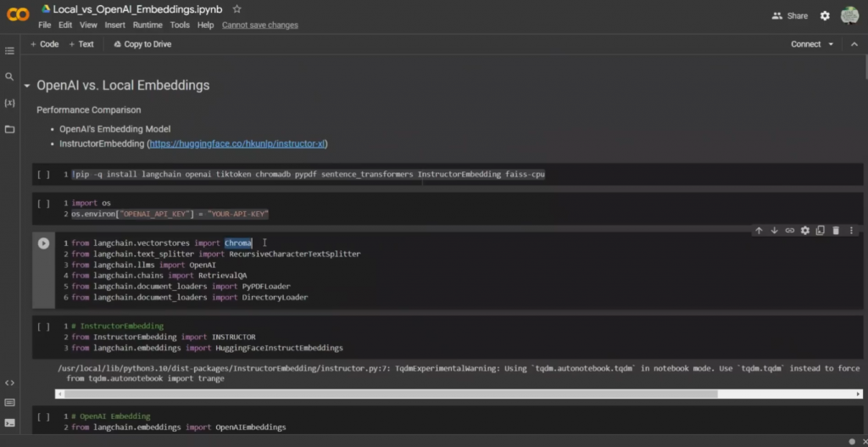Click the output scrollbar left arrow
Image resolution: width=868 pixels, height=447 pixels.
(58, 394)
